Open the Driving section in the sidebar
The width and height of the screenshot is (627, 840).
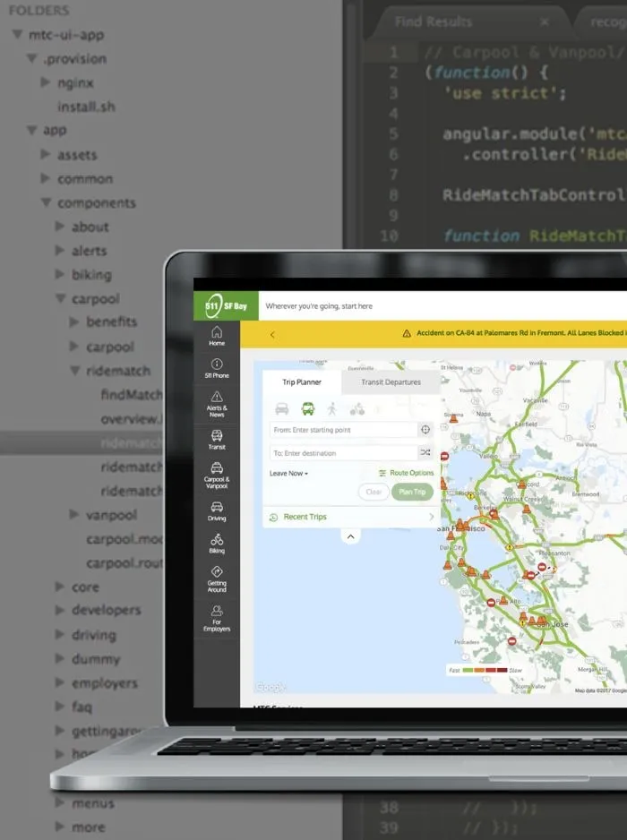click(217, 511)
